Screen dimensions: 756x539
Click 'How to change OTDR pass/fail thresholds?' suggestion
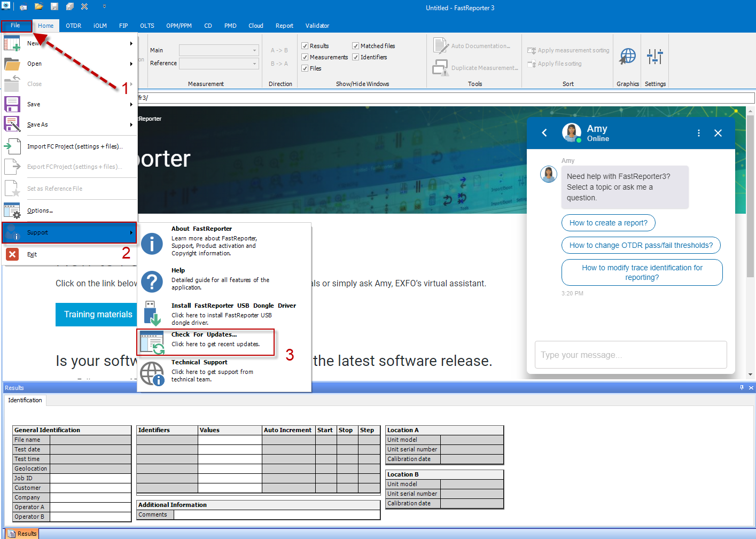click(641, 245)
